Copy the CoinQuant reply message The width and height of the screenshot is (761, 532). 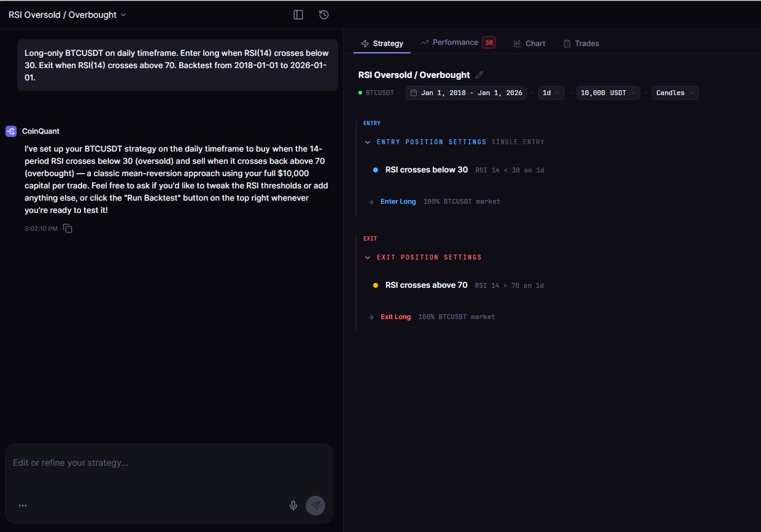[x=68, y=228]
